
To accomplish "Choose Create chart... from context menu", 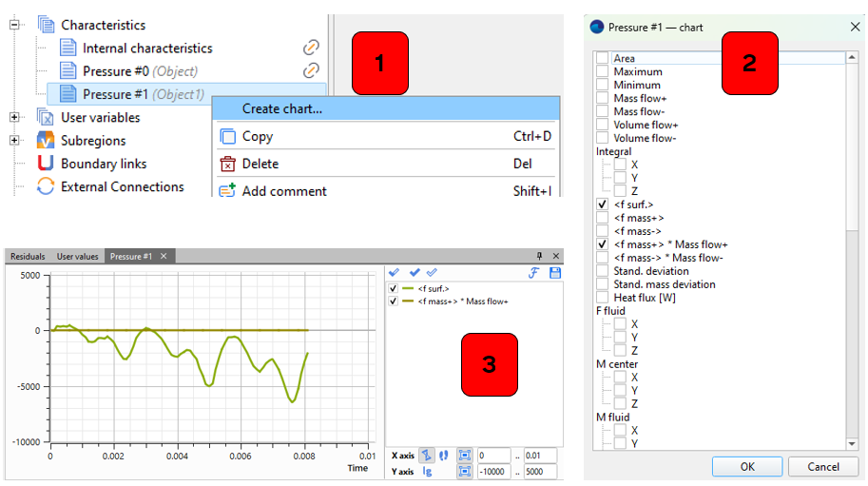I will click(x=281, y=108).
